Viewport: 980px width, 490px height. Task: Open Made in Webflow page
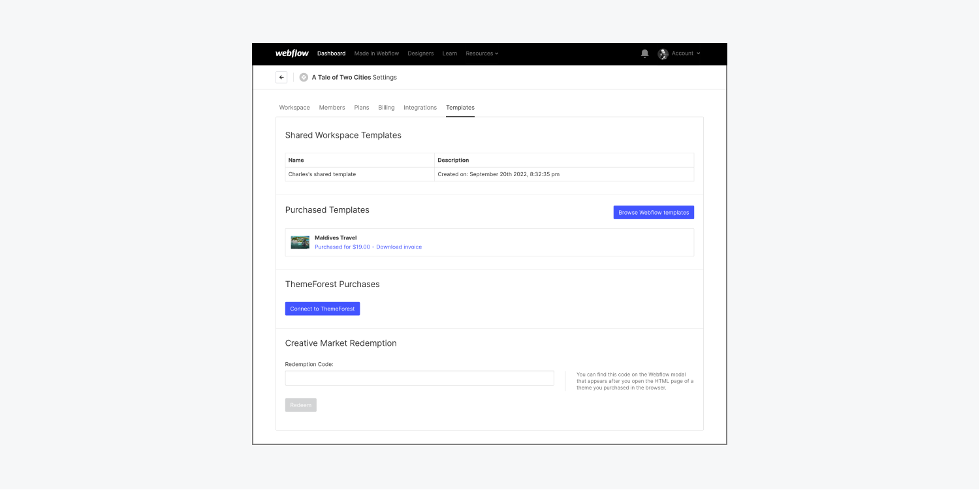coord(377,54)
